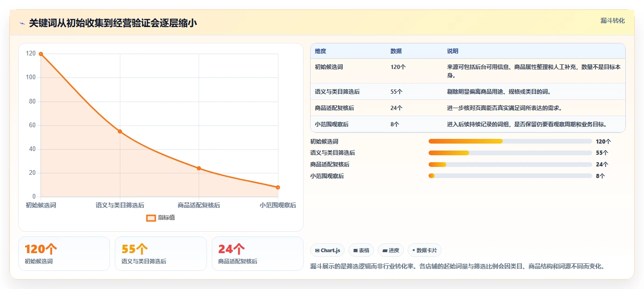The image size is (644, 289).
Task: Click the 说明 column header
Action: (453, 51)
